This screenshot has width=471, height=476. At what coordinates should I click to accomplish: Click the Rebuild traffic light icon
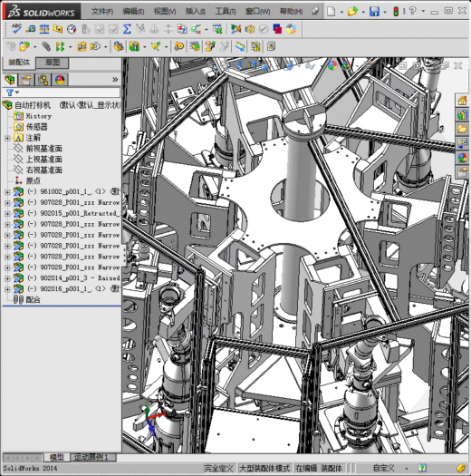396,12
